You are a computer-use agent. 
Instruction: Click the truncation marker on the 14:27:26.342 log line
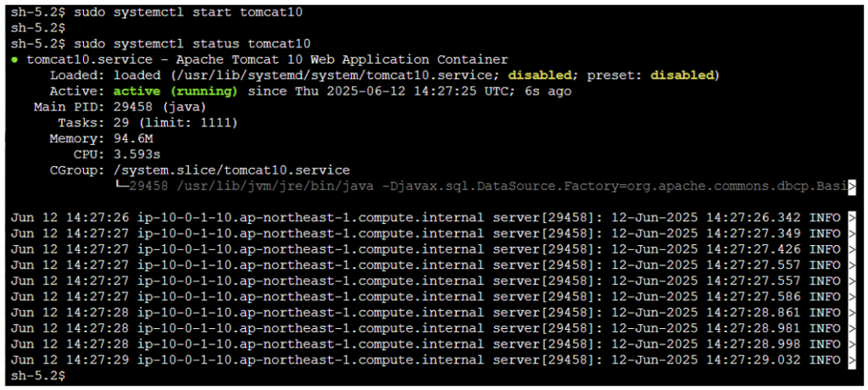pyautogui.click(x=852, y=218)
